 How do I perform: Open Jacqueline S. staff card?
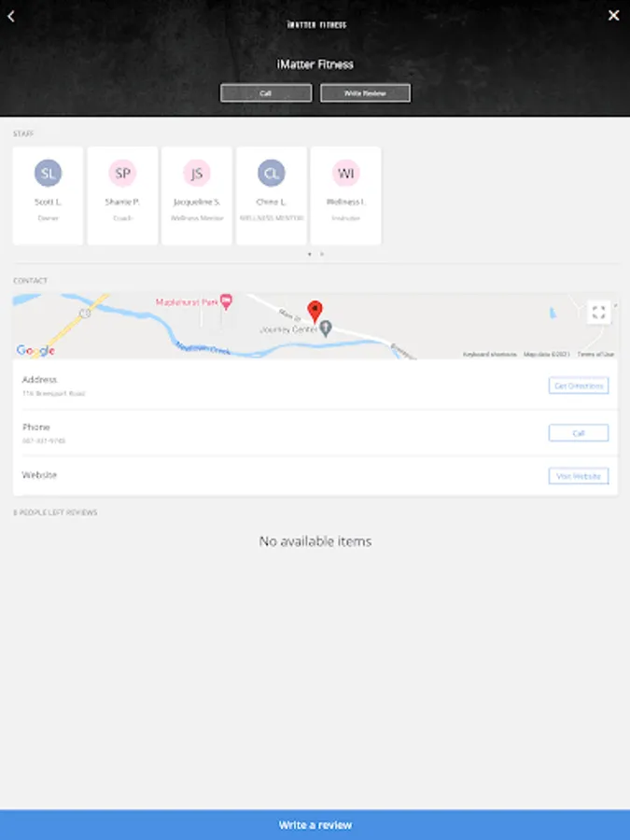pos(197,196)
